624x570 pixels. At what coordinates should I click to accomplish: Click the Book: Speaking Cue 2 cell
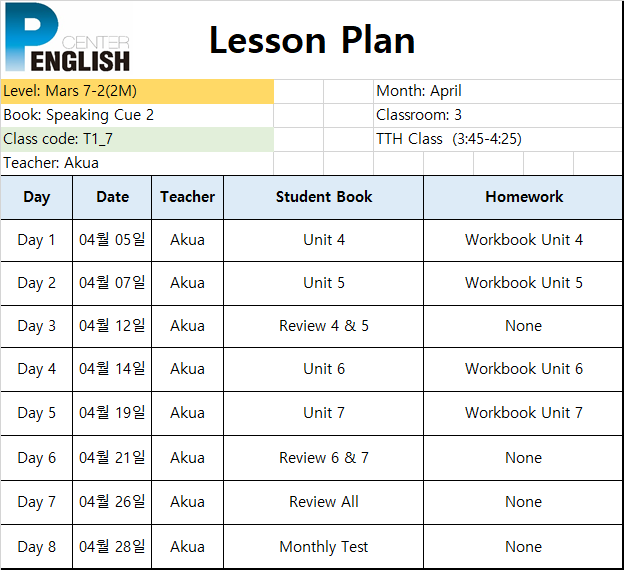click(x=137, y=115)
